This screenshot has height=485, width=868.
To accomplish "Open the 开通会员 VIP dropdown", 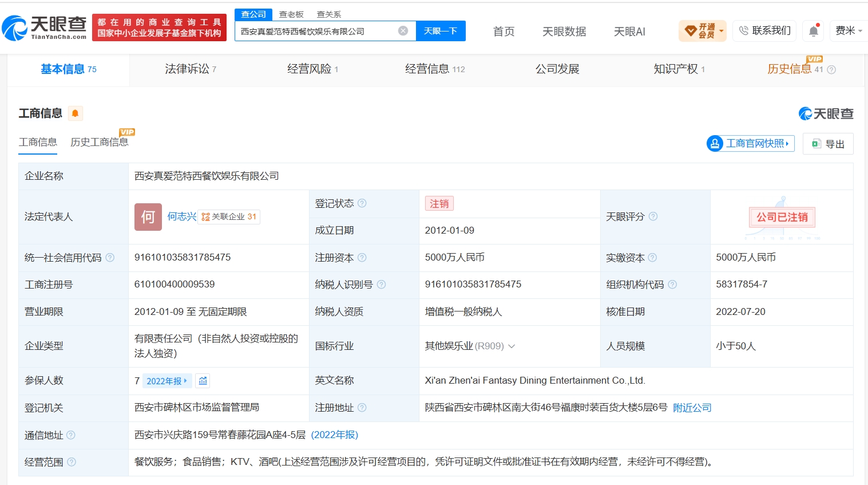I will [703, 31].
